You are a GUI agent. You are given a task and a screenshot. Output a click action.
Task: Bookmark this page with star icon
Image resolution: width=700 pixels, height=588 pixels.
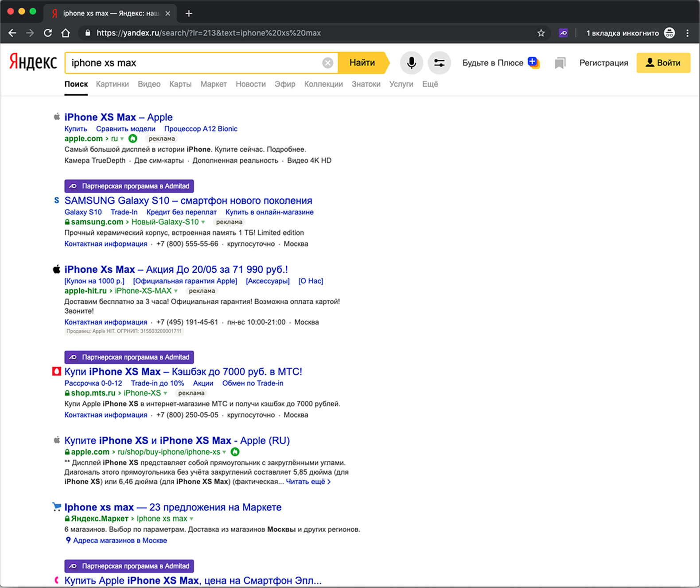541,33
